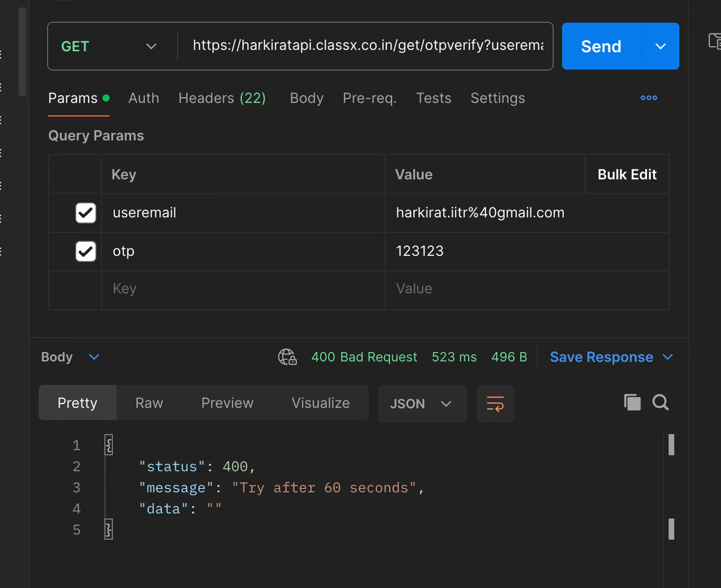Open the right sidebar documentation icon
Viewport: 721px width, 588px height.
pyautogui.click(x=715, y=41)
